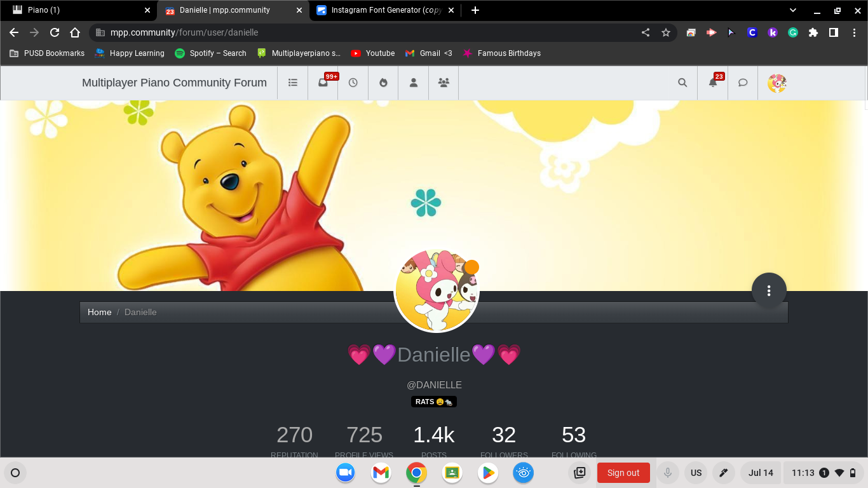Launch Zoom from the shelf
The width and height of the screenshot is (868, 488).
pos(345,473)
